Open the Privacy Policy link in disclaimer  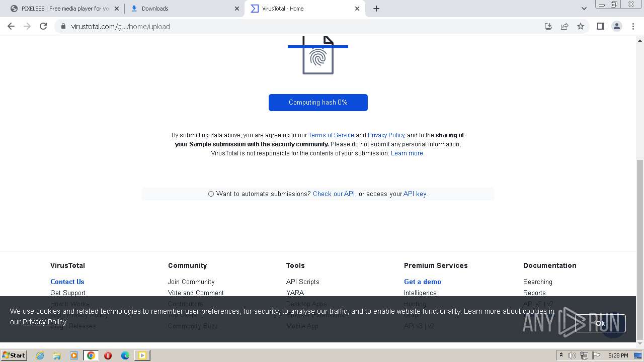386,135
